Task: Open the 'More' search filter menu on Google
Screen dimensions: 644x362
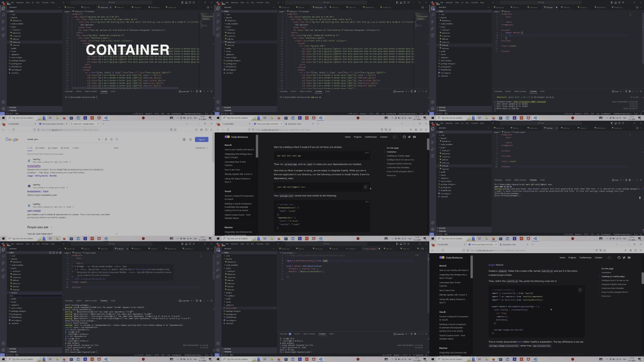Action: click(x=75, y=148)
